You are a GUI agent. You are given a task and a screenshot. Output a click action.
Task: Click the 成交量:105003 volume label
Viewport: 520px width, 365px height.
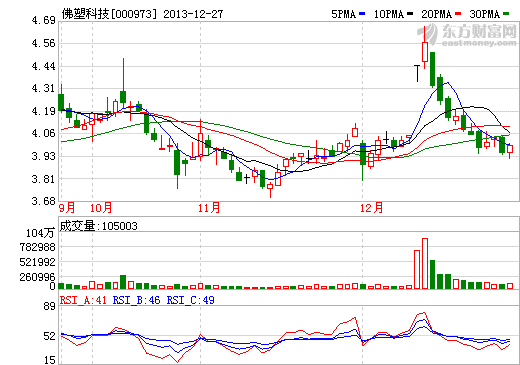[98, 226]
